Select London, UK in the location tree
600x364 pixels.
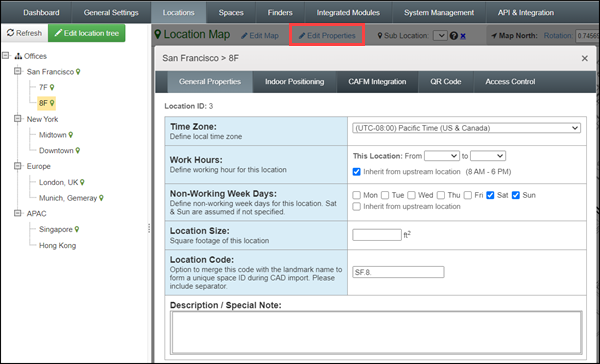tap(59, 183)
